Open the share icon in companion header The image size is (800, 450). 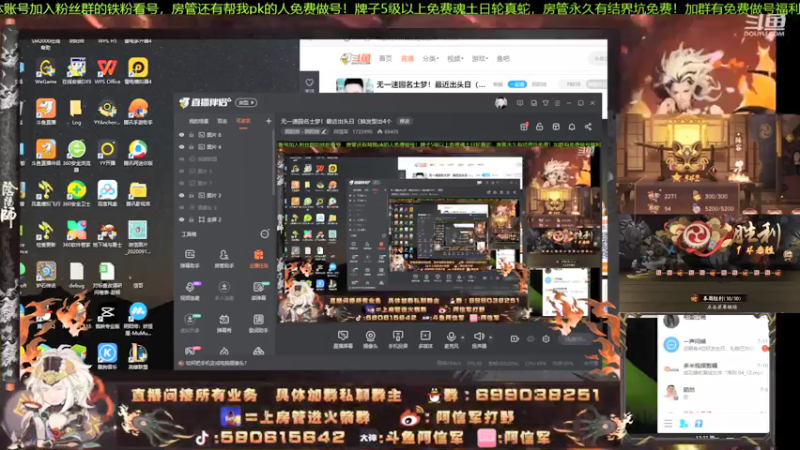pyautogui.click(x=588, y=127)
